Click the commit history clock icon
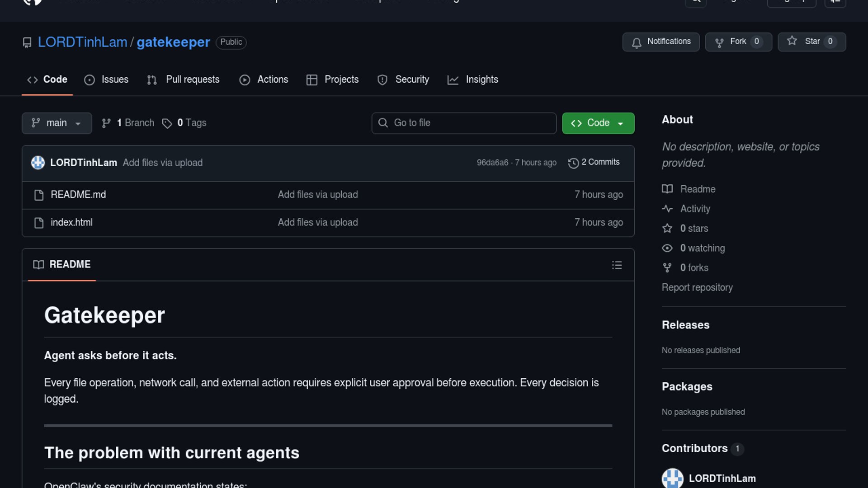 [573, 163]
